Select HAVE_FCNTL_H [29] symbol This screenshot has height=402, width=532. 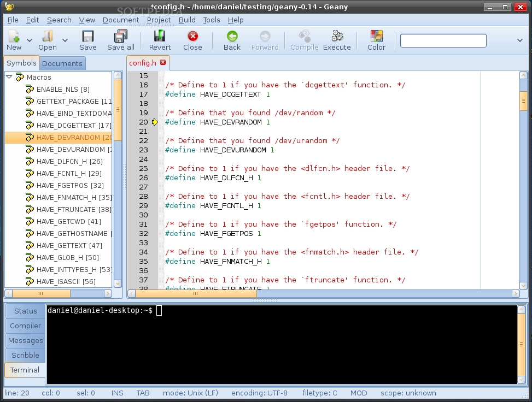click(x=69, y=174)
